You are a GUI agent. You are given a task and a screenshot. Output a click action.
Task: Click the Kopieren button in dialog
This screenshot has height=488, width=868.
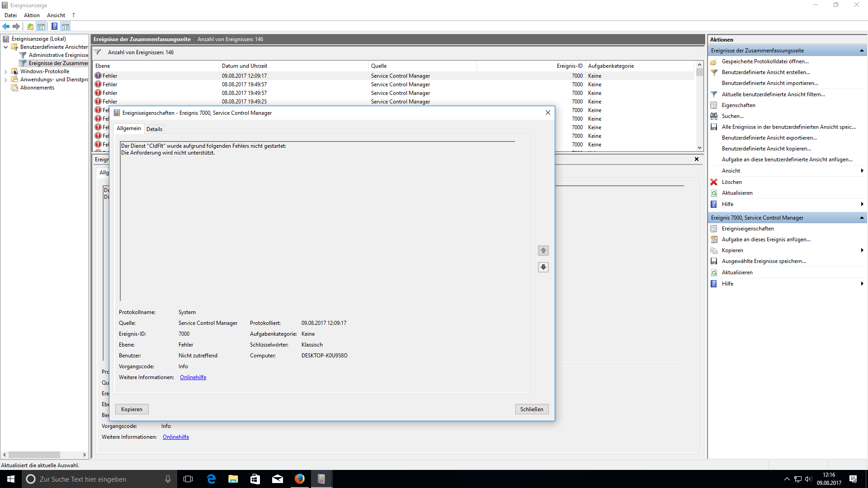(x=132, y=409)
